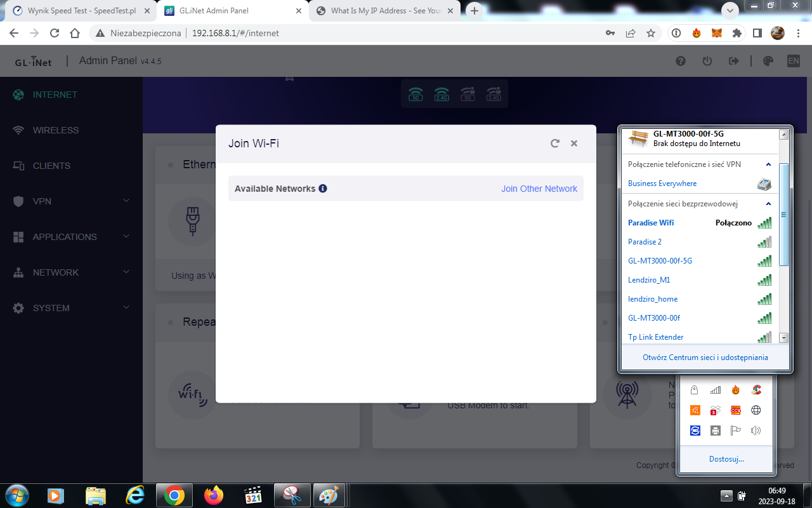
Task: Click the refresh icon in Join Wi-Fi dialog
Action: (x=555, y=144)
